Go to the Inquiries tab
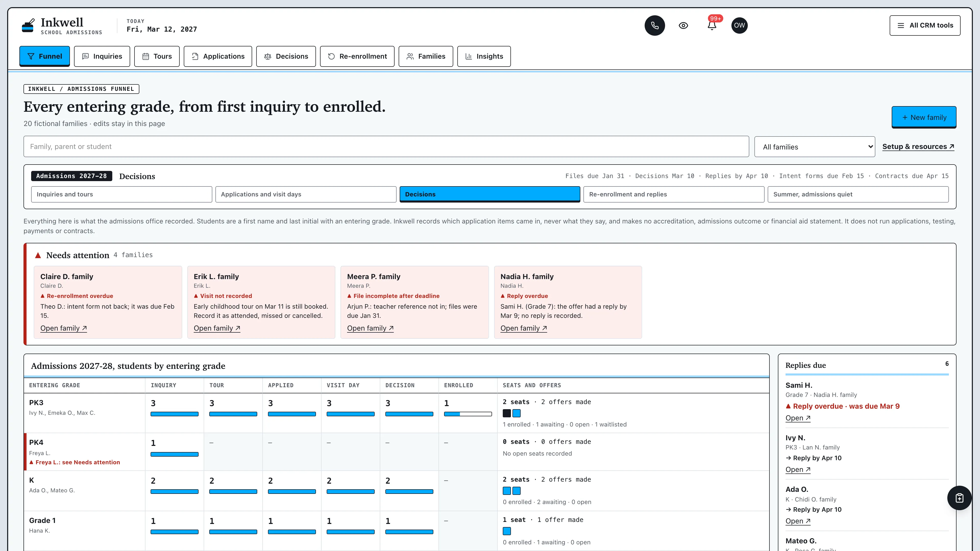980x551 pixels. (102, 56)
